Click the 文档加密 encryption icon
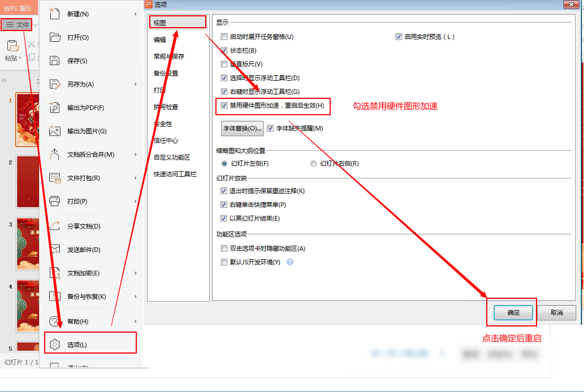 tap(55, 272)
